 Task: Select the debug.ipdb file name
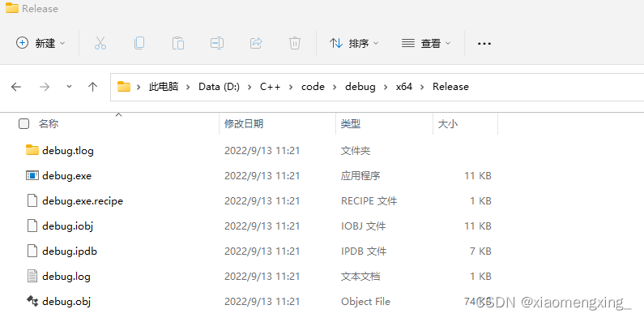tap(70, 251)
